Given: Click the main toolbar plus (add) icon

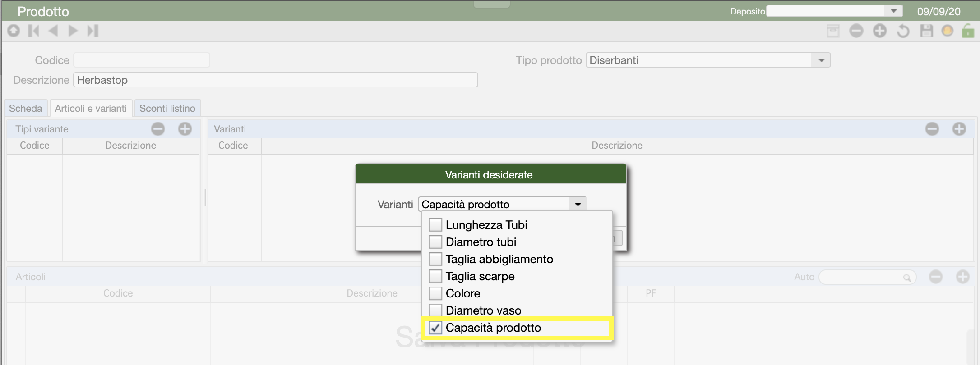Looking at the screenshot, I should coord(879,31).
